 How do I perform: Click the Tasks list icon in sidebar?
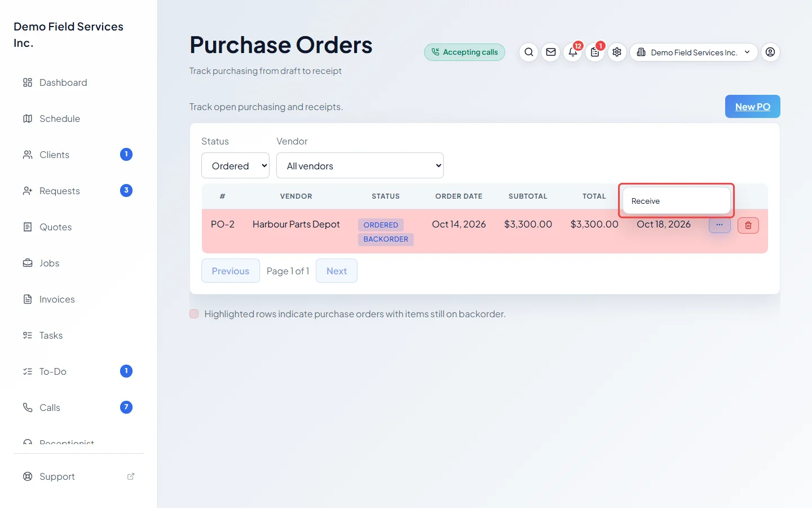tap(28, 335)
